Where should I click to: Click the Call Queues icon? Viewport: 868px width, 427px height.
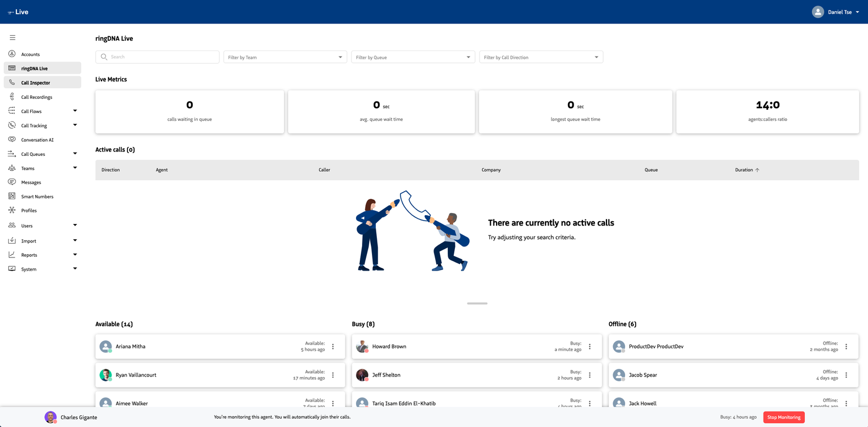[x=12, y=154]
